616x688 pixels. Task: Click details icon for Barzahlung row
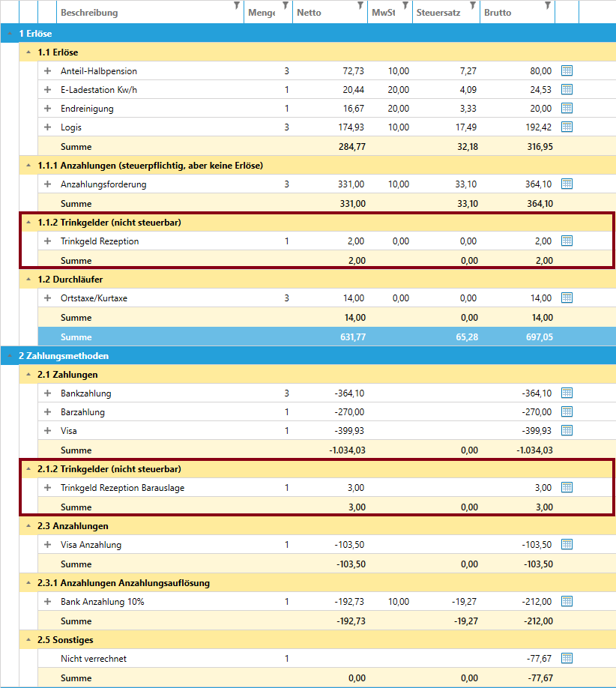567,411
